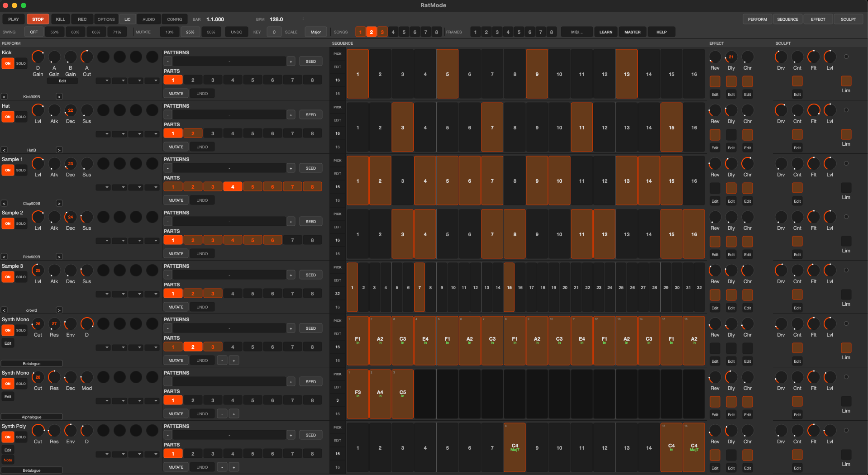Toggle Sample 2 track ON button
Screen dimensions: 868x475
[8, 223]
